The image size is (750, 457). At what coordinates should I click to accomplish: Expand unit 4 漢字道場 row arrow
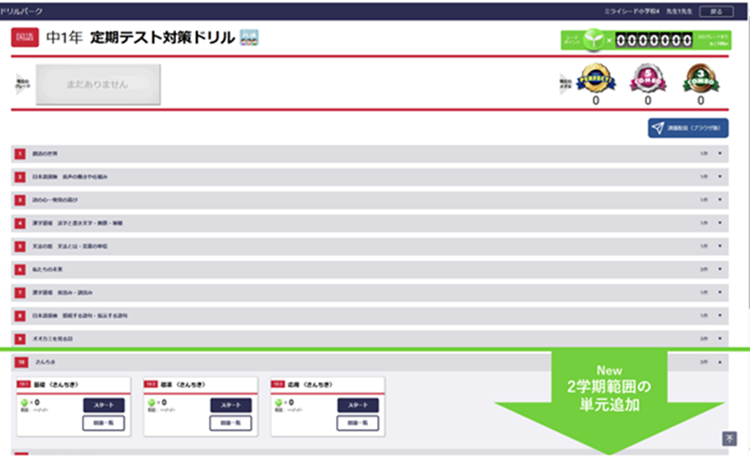tap(720, 222)
